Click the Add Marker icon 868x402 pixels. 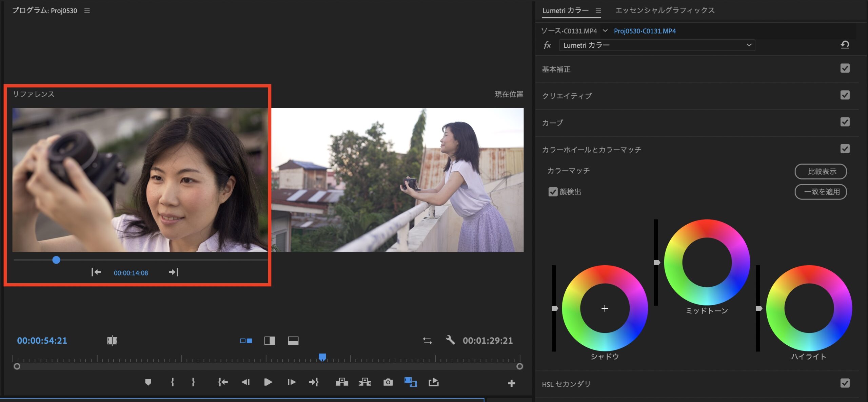pyautogui.click(x=148, y=382)
